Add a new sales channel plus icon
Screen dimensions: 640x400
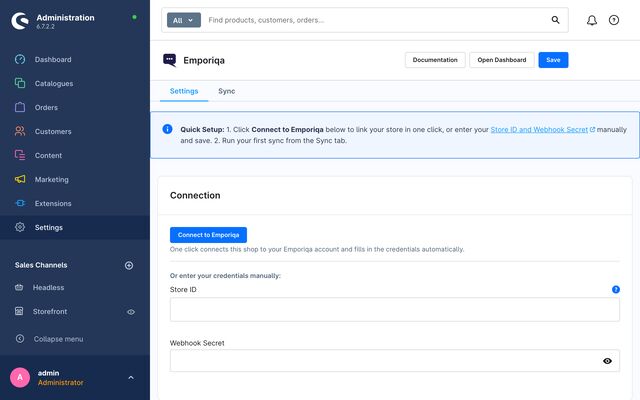[x=129, y=265]
